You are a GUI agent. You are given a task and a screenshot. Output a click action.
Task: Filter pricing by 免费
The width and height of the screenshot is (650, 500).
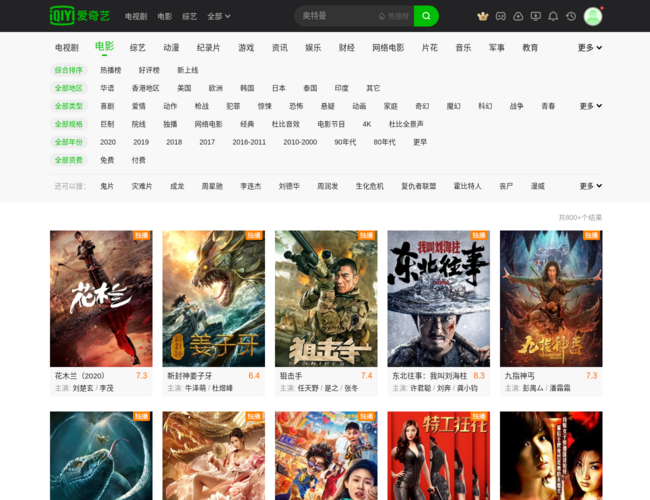107,160
